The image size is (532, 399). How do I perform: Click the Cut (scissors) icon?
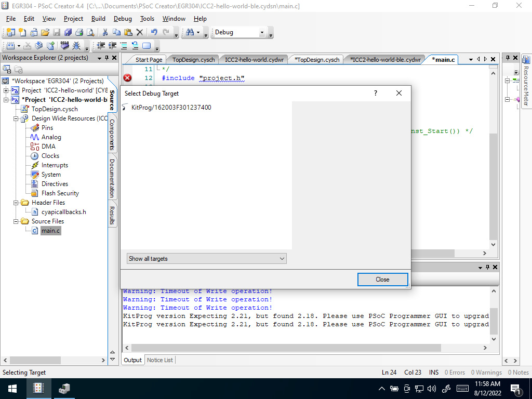(105, 32)
